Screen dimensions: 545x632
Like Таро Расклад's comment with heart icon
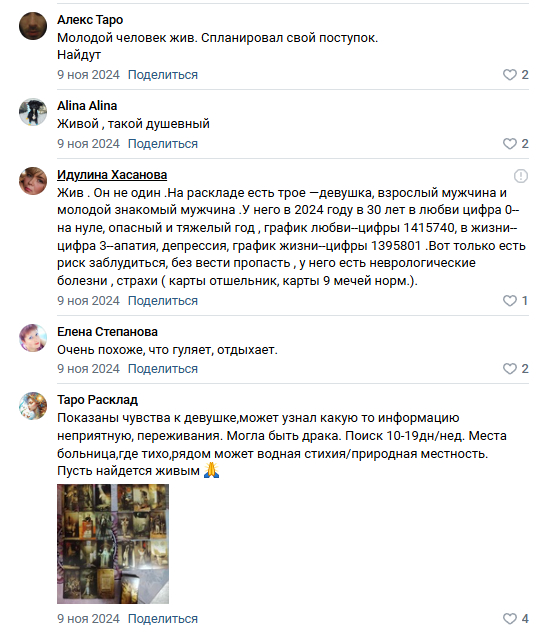click(x=510, y=618)
